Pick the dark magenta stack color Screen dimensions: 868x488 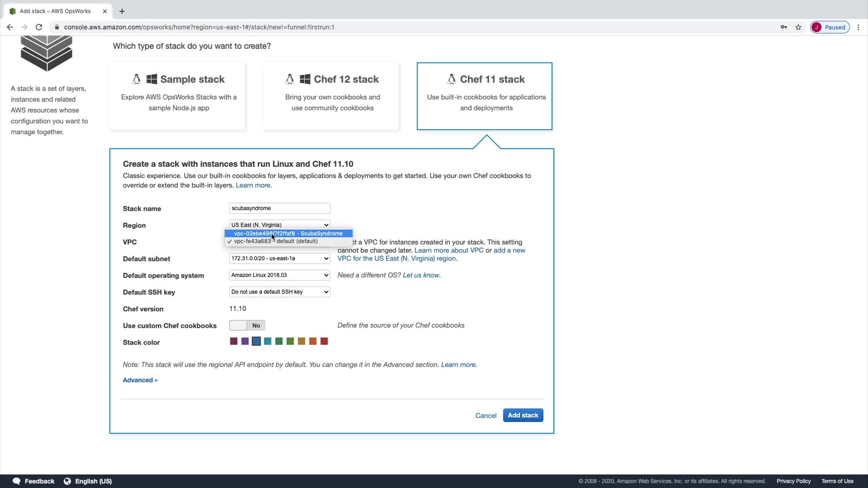[x=234, y=342]
